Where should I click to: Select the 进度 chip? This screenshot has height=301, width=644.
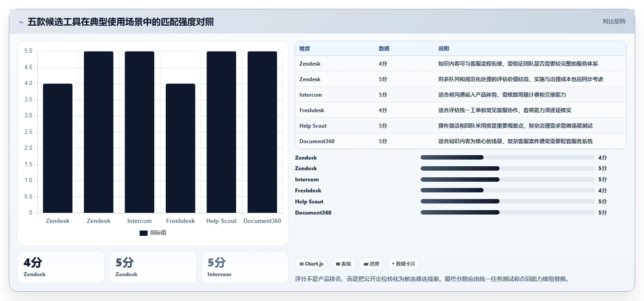click(371, 264)
